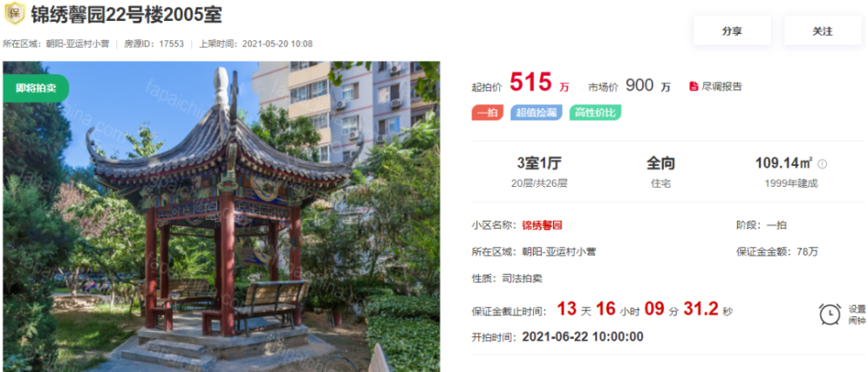Select the 一拍 red tag

point(487,113)
